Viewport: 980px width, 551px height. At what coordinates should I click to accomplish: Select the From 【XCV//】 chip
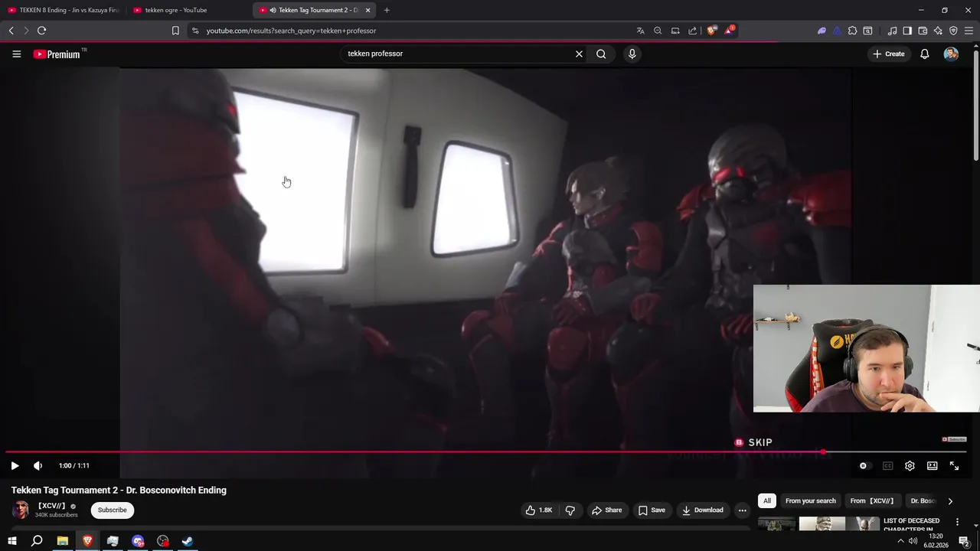(x=871, y=500)
